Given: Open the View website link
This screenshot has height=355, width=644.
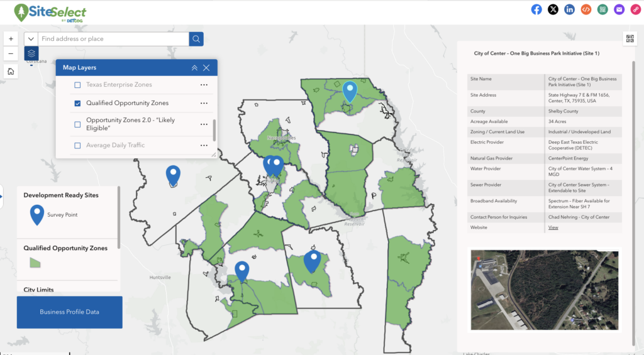Looking at the screenshot, I should (553, 227).
